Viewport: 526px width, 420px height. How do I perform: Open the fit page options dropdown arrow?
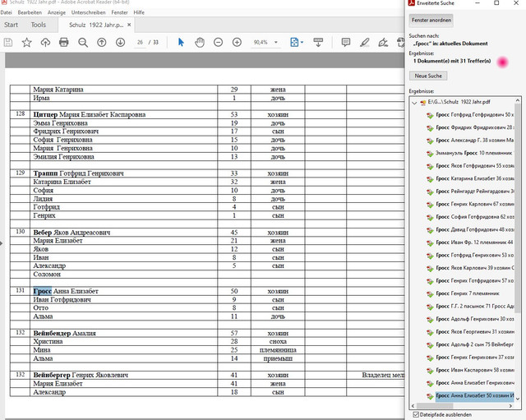302,42
